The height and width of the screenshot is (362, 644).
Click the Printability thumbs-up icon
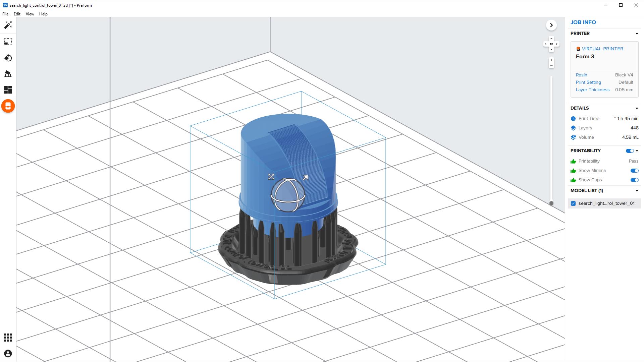click(x=573, y=161)
